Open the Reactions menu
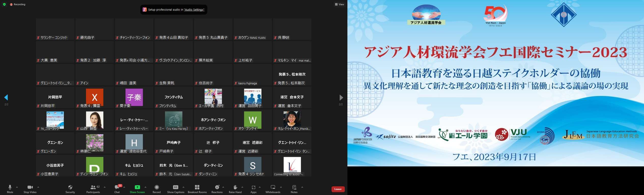Viewport: 644px width, 195px height. coord(217,187)
